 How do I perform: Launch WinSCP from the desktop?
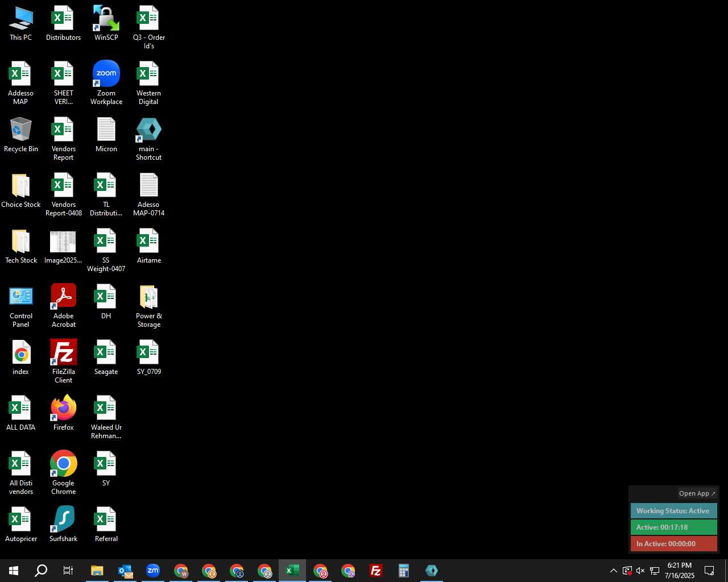tap(106, 24)
